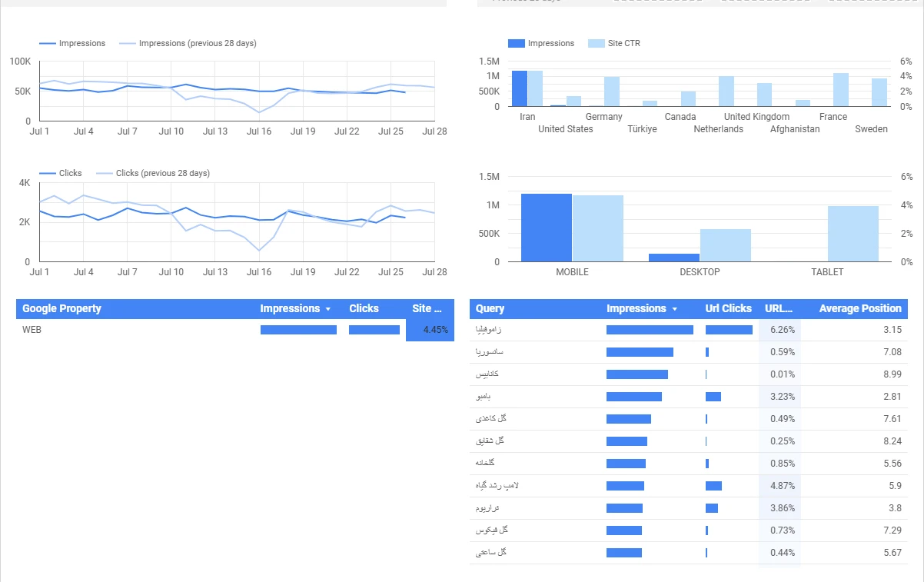Click the Url Clicks bar in the 3.23% row
The width and height of the screenshot is (924, 582).
tap(713, 397)
